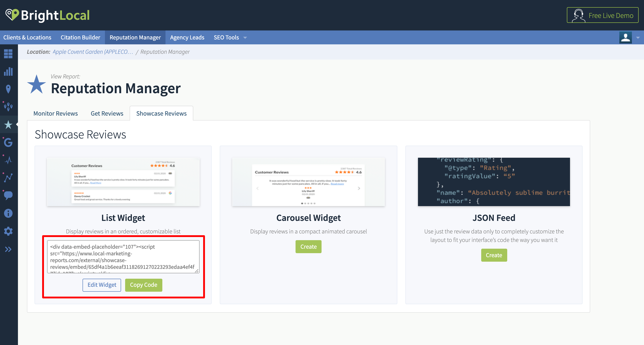The height and width of the screenshot is (345, 644).
Task: Open the settings gear sidebar icon
Action: click(x=8, y=231)
